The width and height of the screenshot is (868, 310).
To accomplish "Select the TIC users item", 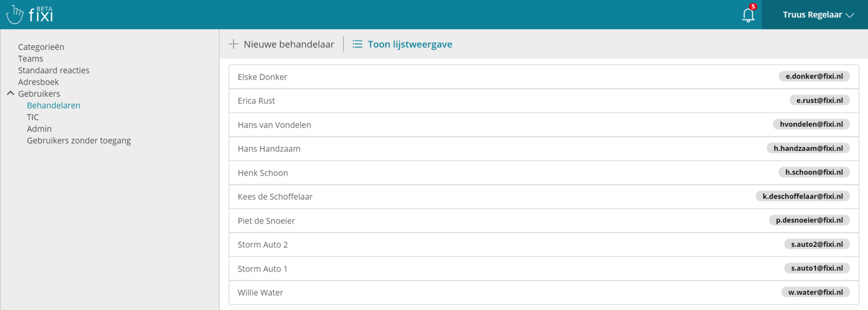I will [33, 117].
